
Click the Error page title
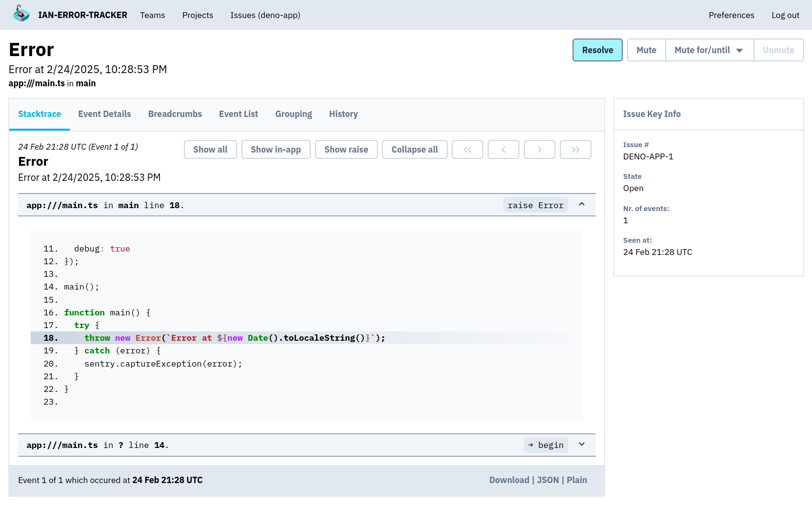tap(31, 50)
